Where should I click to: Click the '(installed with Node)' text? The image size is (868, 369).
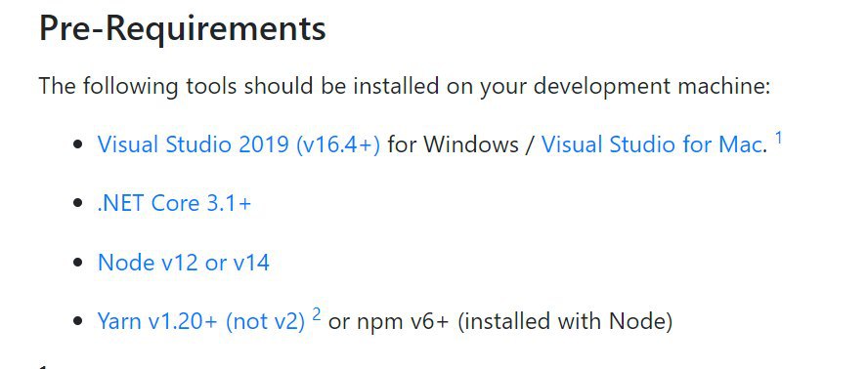point(565,321)
